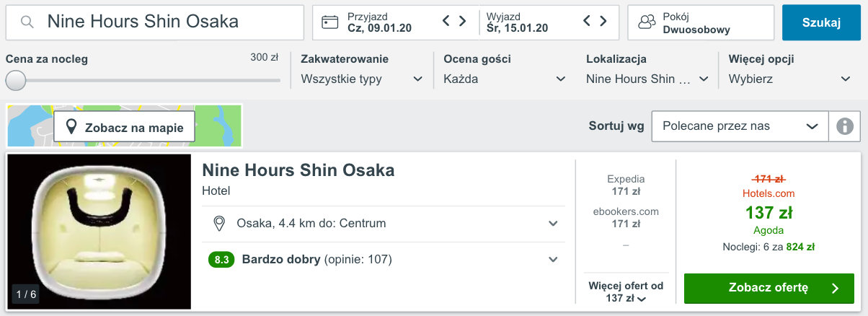Move check-out date back one day

[587, 21]
